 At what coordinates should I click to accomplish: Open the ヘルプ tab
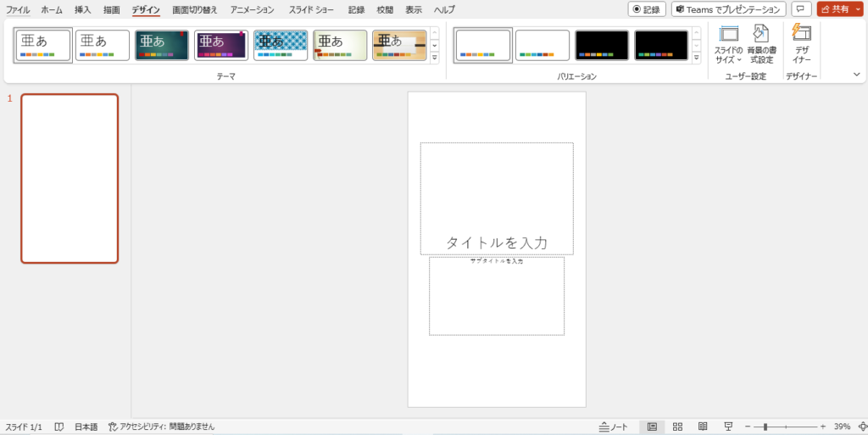pyautogui.click(x=444, y=10)
